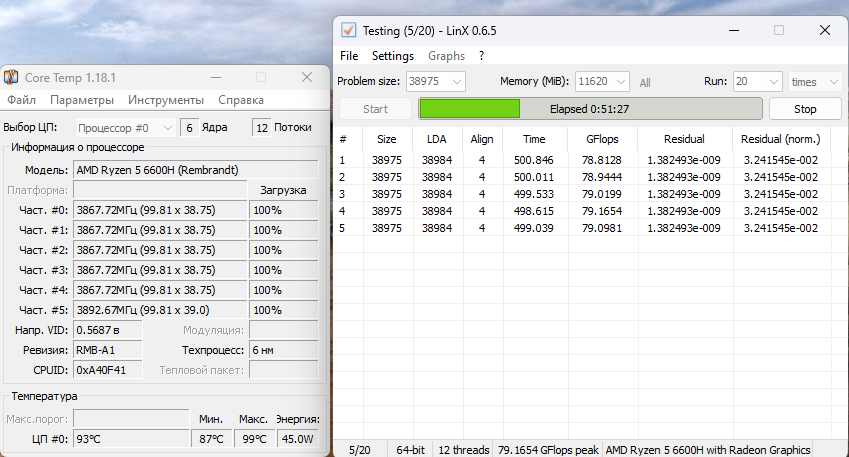Screen dimensions: 849x457
Task: Open the Файл menu in Core Temp
Action: coord(22,100)
